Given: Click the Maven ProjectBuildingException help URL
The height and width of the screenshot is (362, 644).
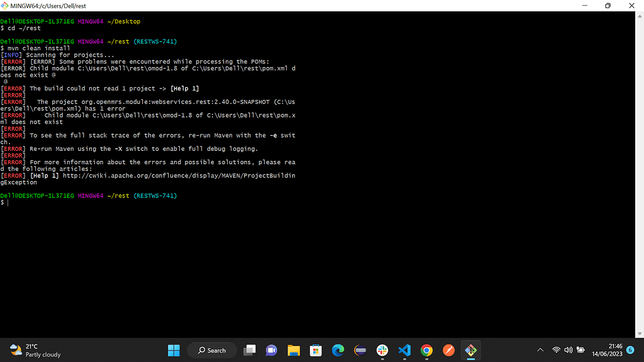Looking at the screenshot, I should 179,175.
